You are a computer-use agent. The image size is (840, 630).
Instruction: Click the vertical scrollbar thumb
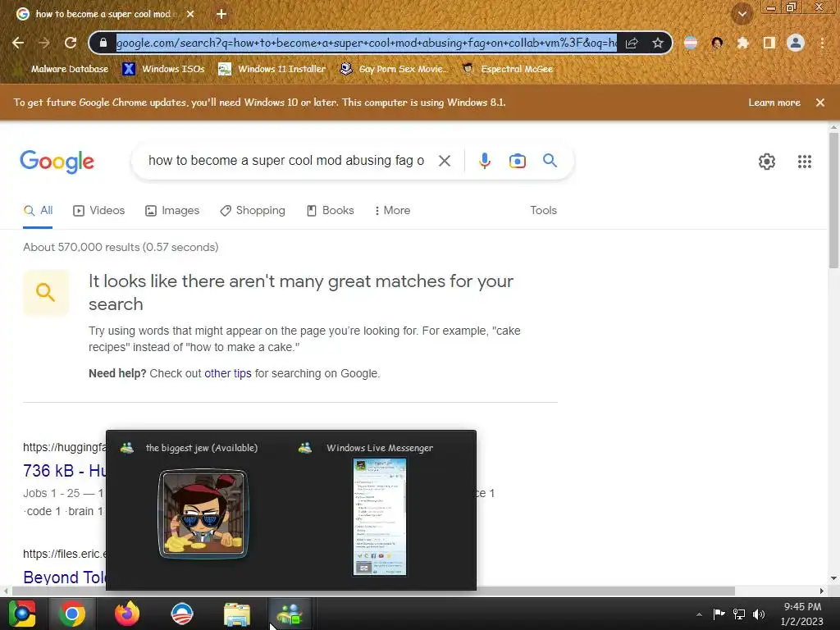coord(833,201)
